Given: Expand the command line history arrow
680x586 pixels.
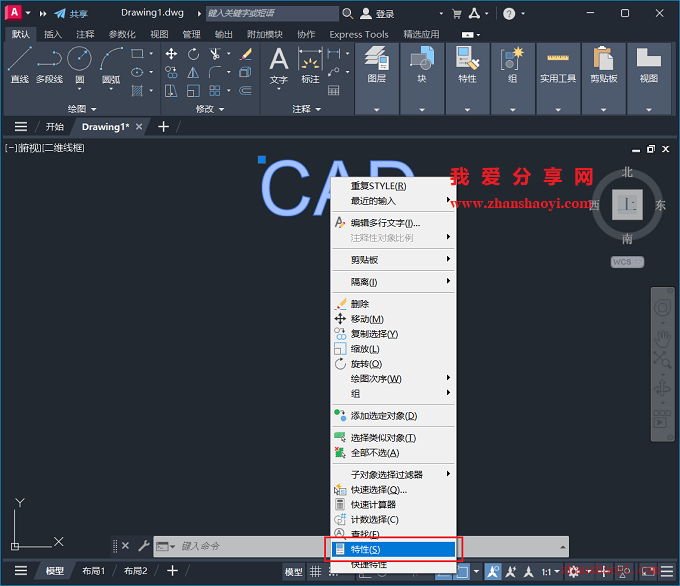Looking at the screenshot, I should 562,547.
